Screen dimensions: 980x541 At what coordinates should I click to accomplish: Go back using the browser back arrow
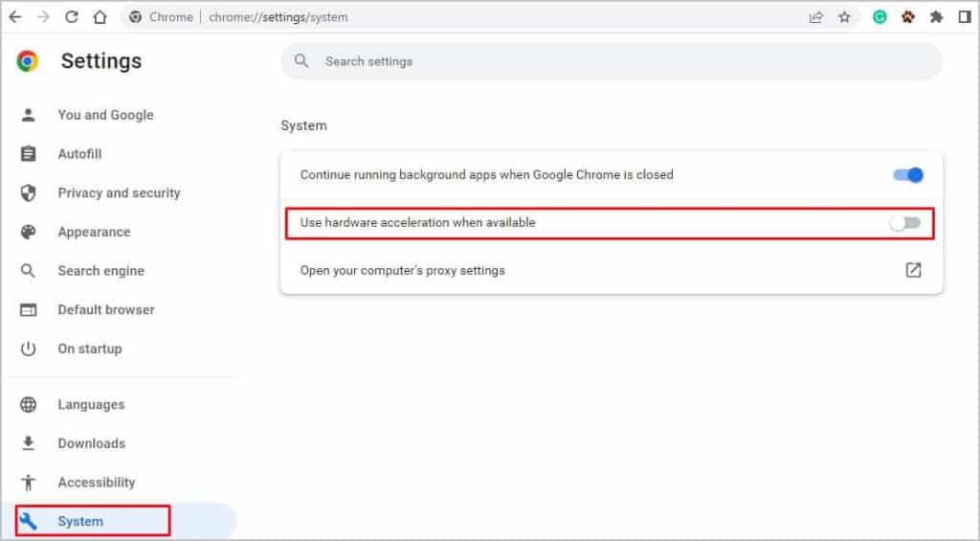(15, 17)
